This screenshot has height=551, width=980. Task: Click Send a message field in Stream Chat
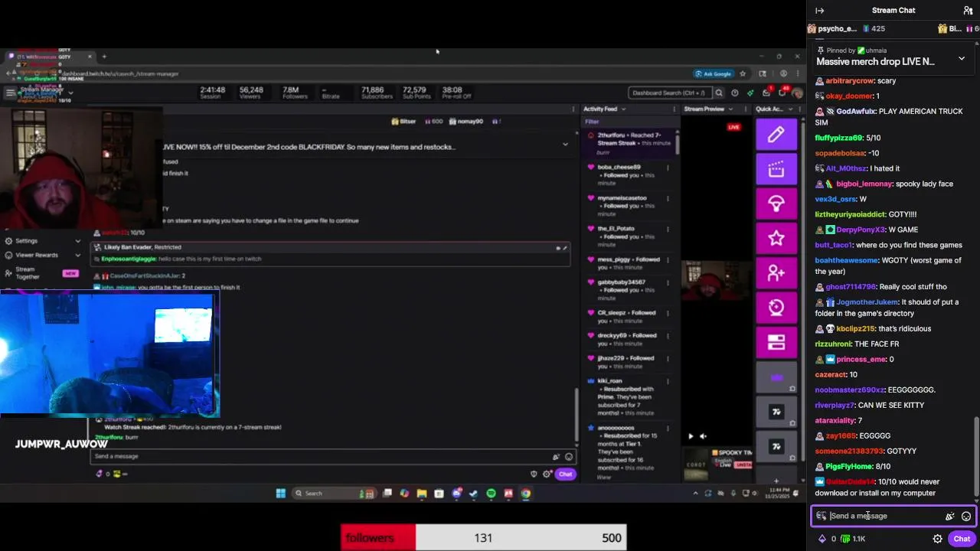[x=893, y=516]
